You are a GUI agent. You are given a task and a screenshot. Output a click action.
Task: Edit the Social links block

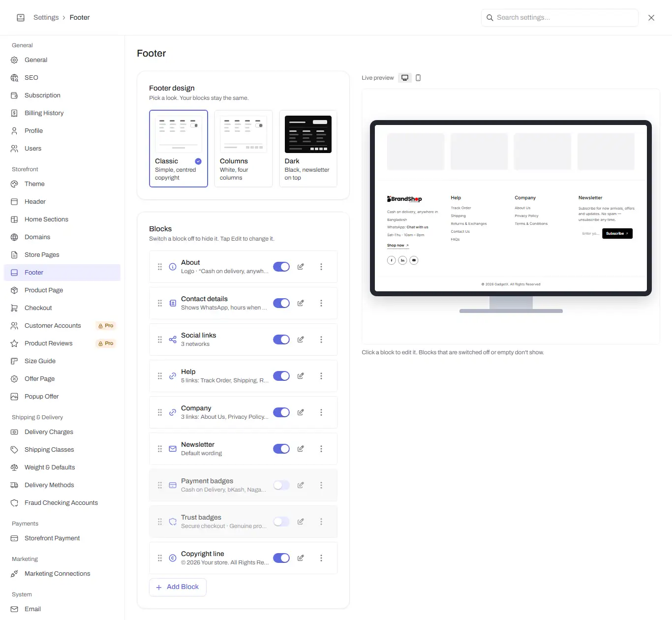pos(301,340)
